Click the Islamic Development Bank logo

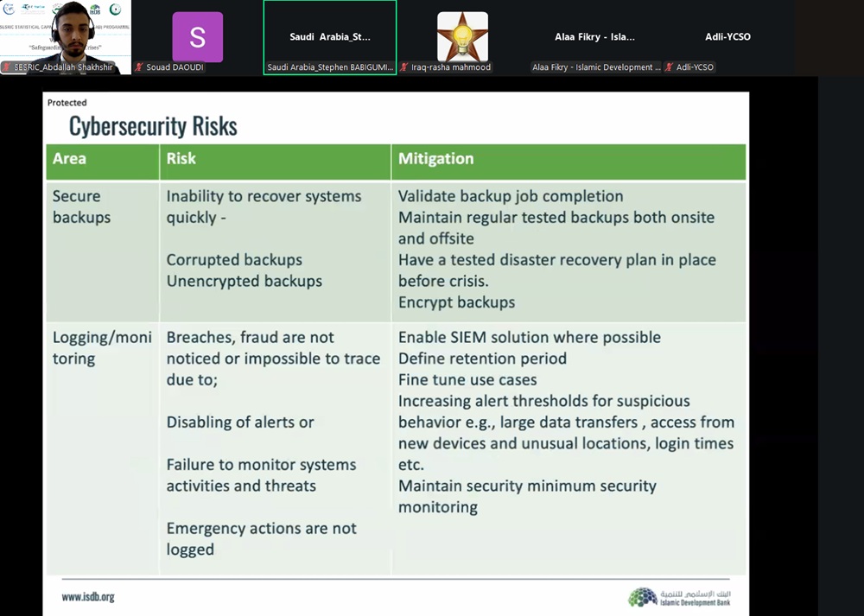tap(679, 597)
